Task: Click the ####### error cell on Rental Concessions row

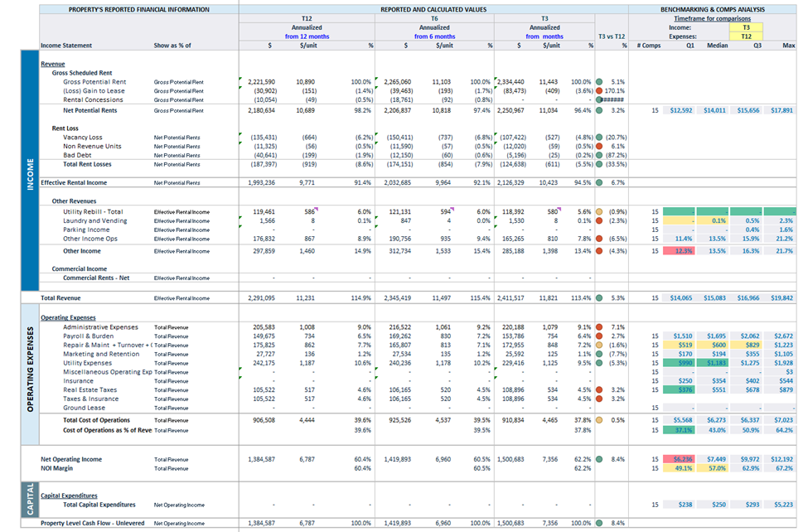Action: click(x=612, y=99)
